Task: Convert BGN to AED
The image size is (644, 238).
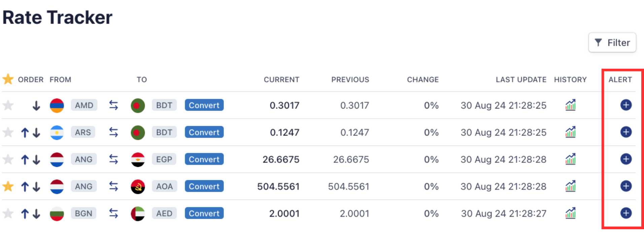Action: pyautogui.click(x=204, y=213)
